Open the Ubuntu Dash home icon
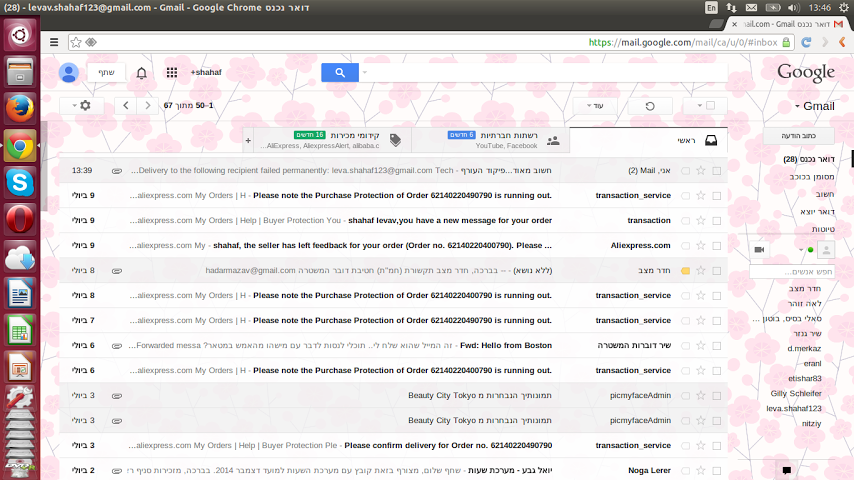 (x=20, y=35)
